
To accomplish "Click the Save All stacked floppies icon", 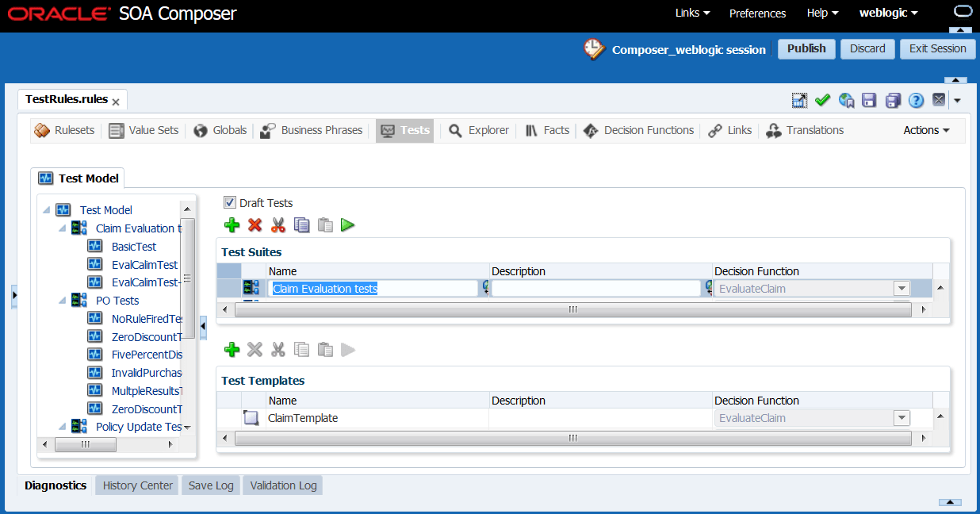I will (893, 100).
